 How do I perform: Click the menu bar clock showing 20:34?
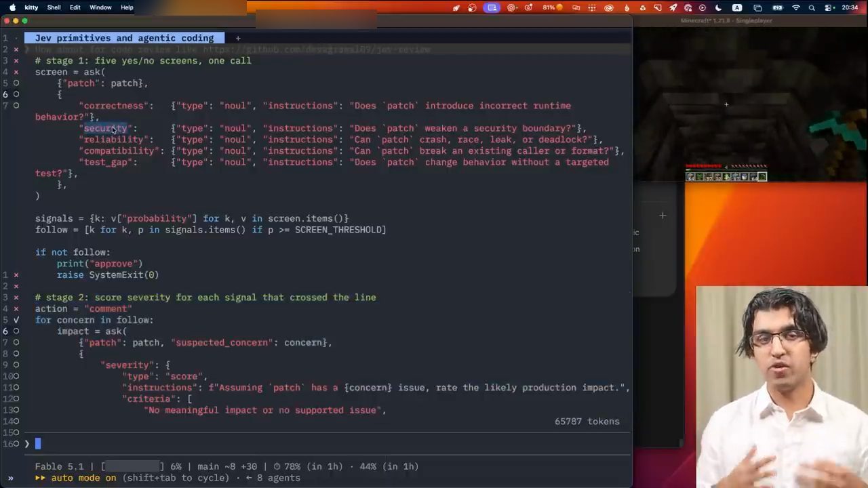pyautogui.click(x=850, y=7)
